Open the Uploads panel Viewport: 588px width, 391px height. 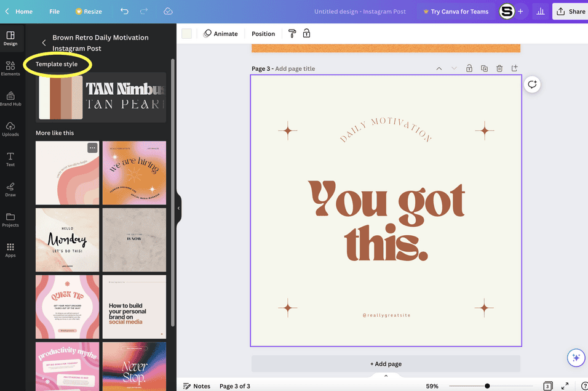pyautogui.click(x=10, y=129)
